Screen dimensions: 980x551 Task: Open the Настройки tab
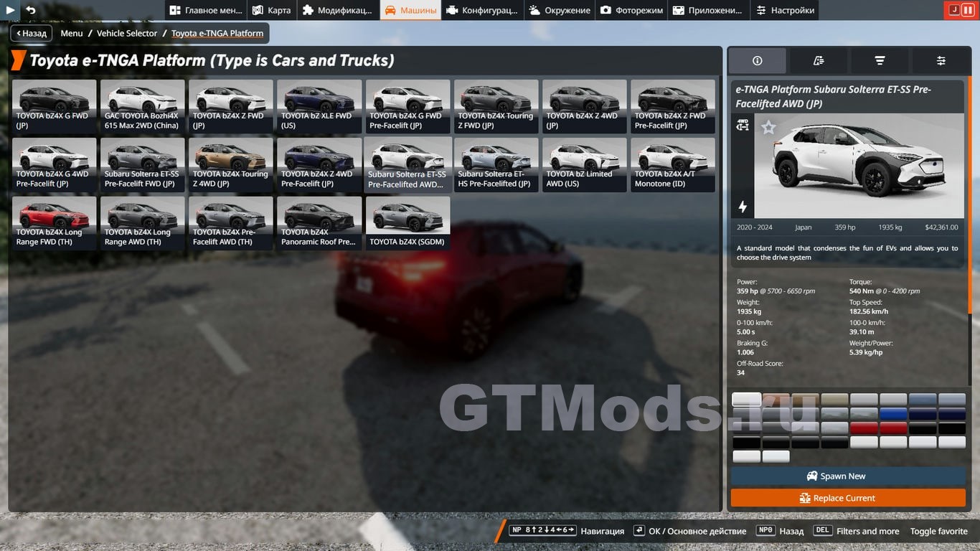[785, 10]
